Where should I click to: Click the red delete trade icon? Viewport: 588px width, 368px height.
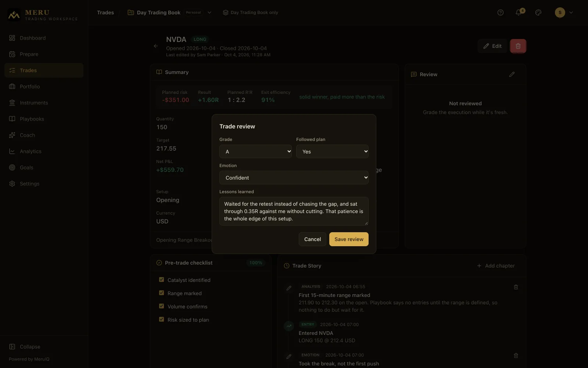pos(518,46)
